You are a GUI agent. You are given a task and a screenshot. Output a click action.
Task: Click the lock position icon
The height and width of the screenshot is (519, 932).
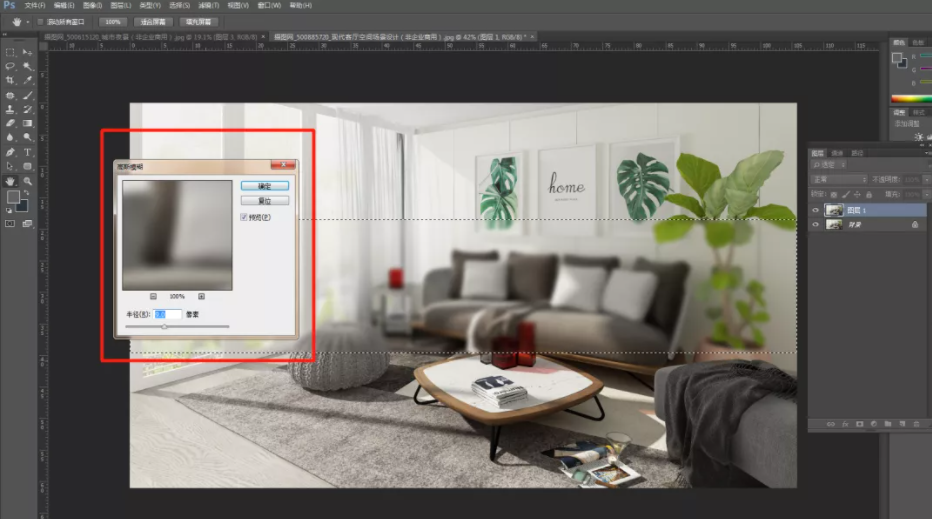coord(857,194)
